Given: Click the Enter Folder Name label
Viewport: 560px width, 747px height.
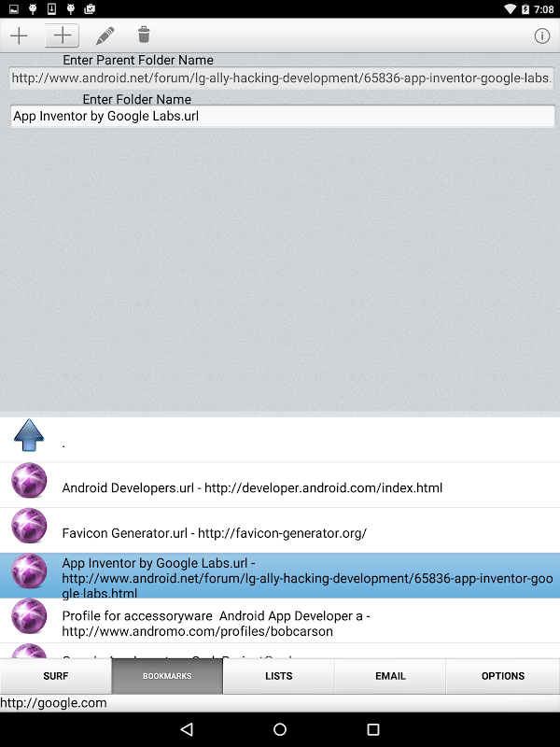Looking at the screenshot, I should (136, 99).
